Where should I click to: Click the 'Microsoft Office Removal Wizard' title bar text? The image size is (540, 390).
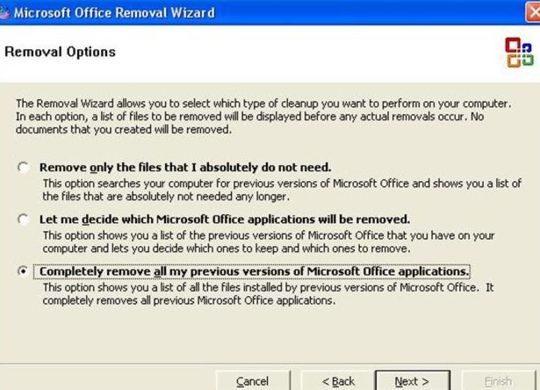point(114,13)
